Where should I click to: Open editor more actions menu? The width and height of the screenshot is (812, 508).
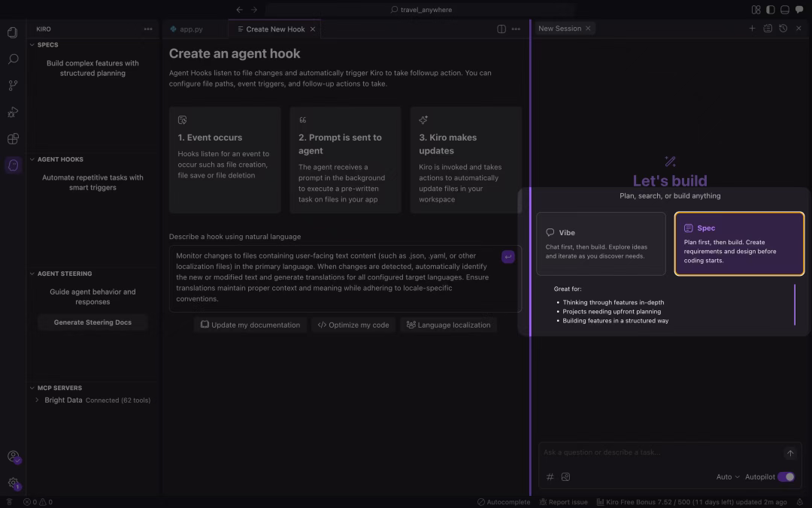click(516, 29)
